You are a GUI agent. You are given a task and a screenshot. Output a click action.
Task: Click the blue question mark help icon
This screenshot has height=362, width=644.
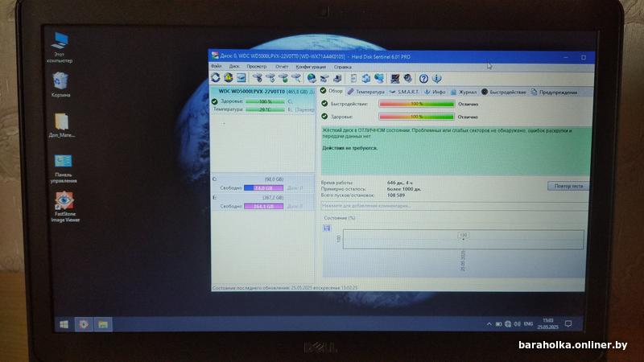(424, 78)
